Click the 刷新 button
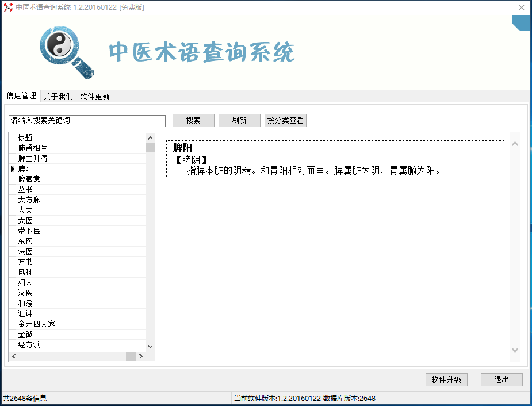Screen dimensions: 532x406 pos(239,120)
